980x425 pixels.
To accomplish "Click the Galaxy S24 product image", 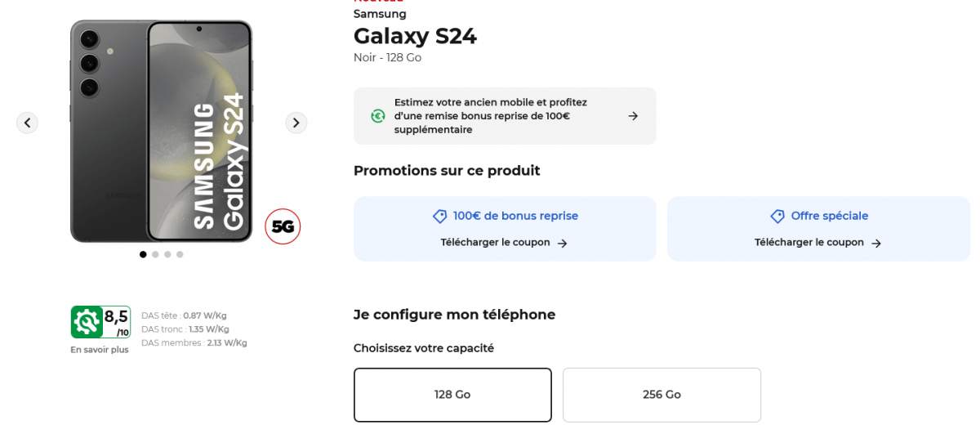I will [161, 131].
